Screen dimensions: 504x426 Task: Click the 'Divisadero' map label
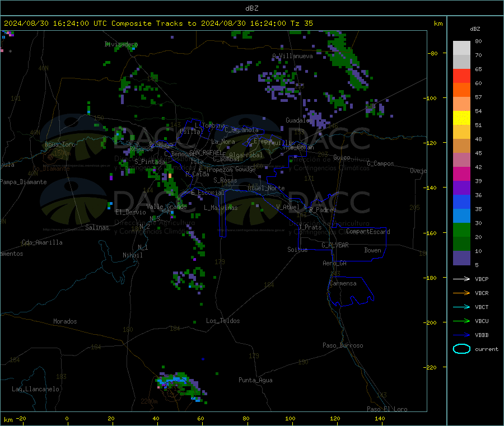click(x=121, y=44)
